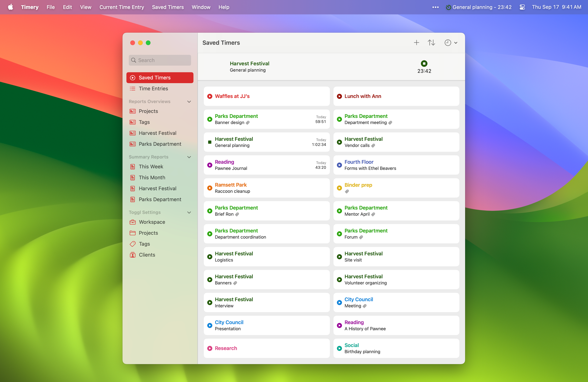Start the Site visit timer
Viewport: 588px width, 382px height.
click(x=339, y=257)
